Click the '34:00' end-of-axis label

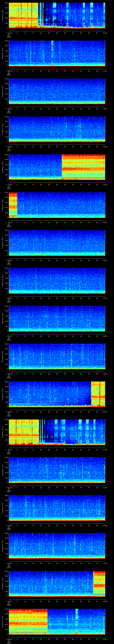coord(105,185)
